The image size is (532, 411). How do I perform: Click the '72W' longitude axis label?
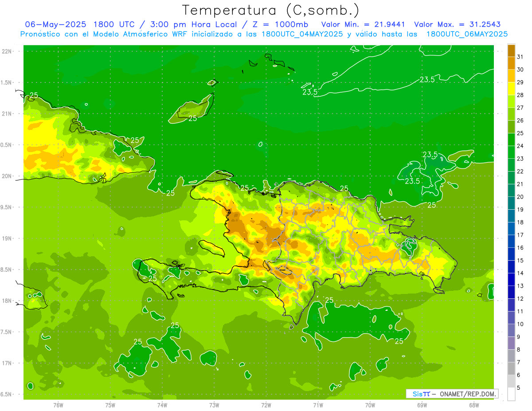(x=266, y=405)
